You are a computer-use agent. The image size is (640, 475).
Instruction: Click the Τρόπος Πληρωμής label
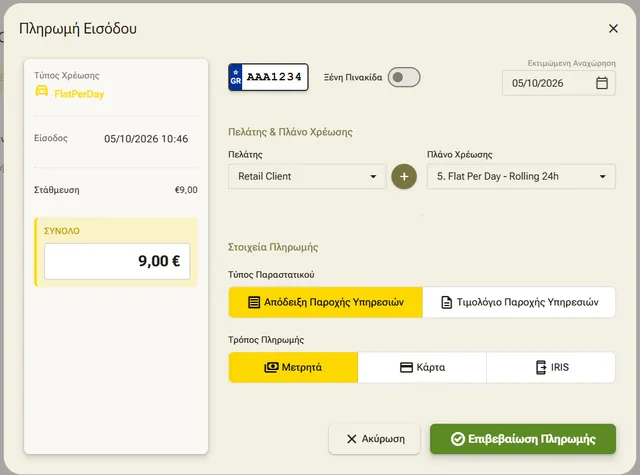(x=266, y=340)
